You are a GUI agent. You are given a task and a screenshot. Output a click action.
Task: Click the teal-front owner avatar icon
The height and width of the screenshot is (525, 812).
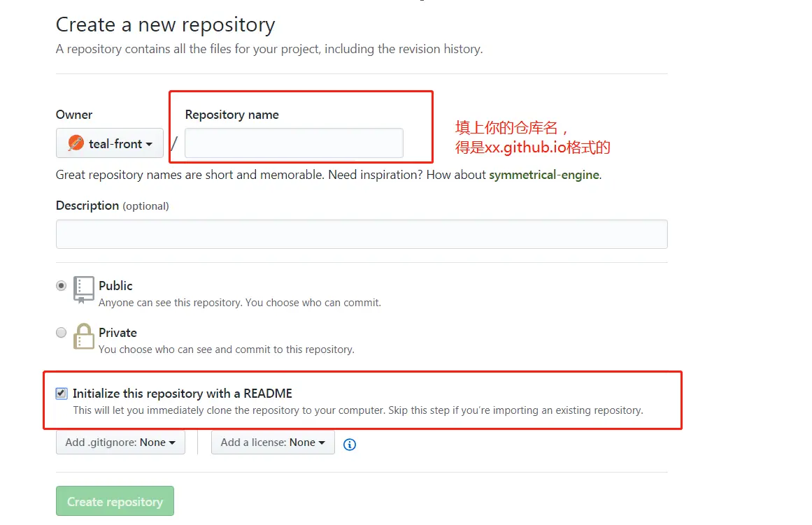click(76, 143)
